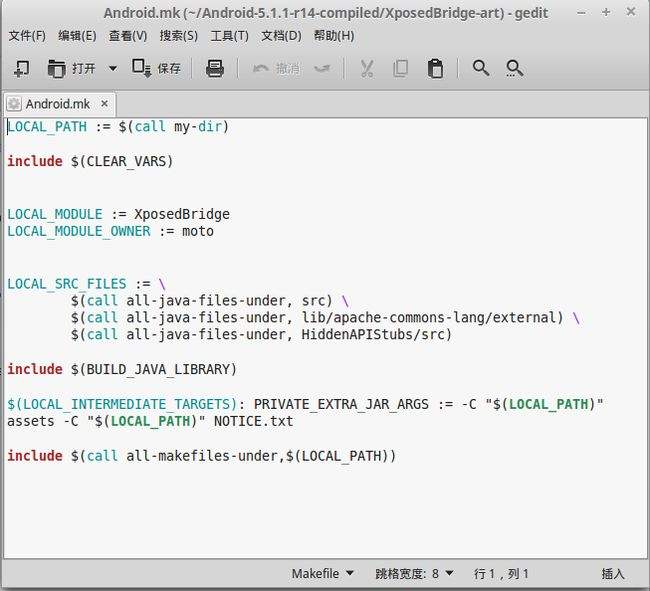
Task: Click the copy icon in toolbar
Action: (x=401, y=68)
